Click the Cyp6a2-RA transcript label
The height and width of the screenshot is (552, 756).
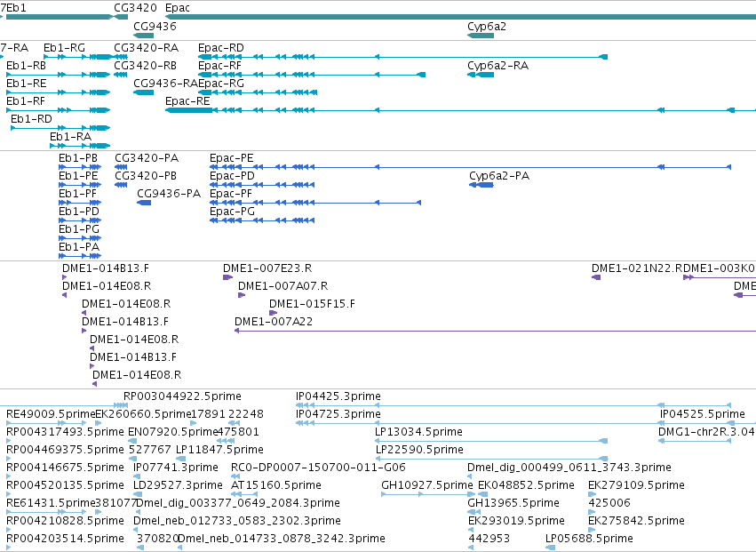tap(497, 66)
